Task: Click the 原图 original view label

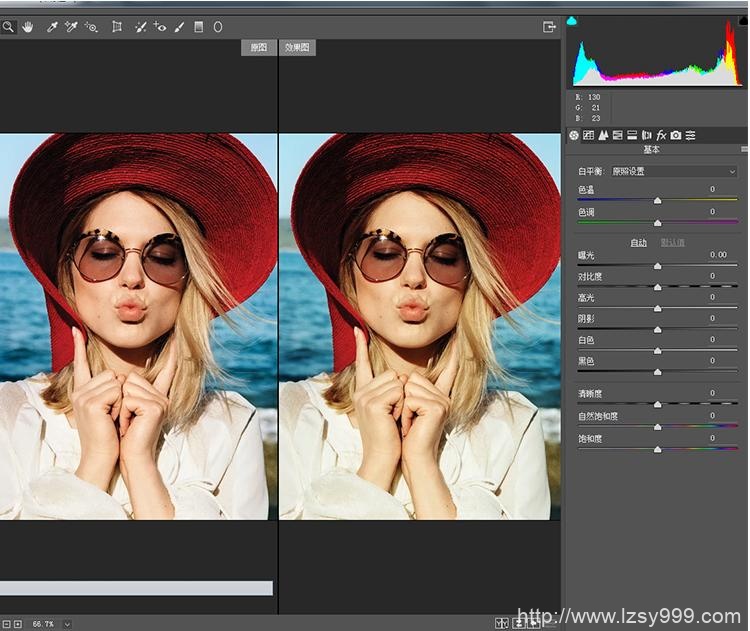Action: (259, 47)
